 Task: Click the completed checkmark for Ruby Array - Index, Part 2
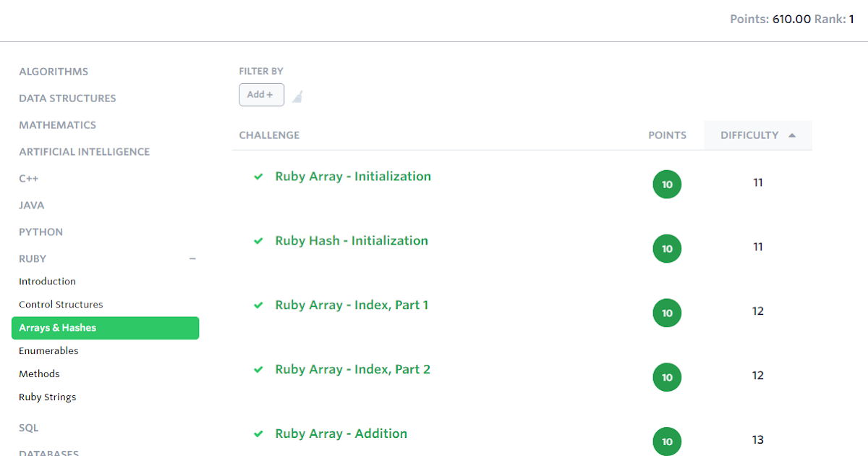pyautogui.click(x=258, y=369)
